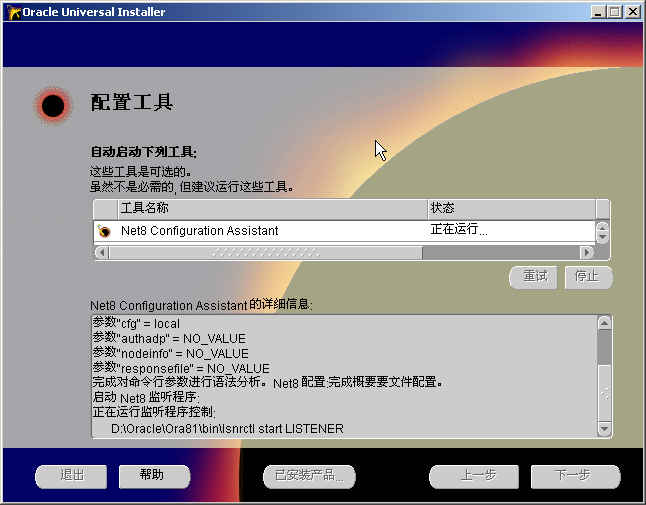The image size is (646, 505).
Task: Open the 已安装产品 installed products dialog
Action: tap(309, 477)
